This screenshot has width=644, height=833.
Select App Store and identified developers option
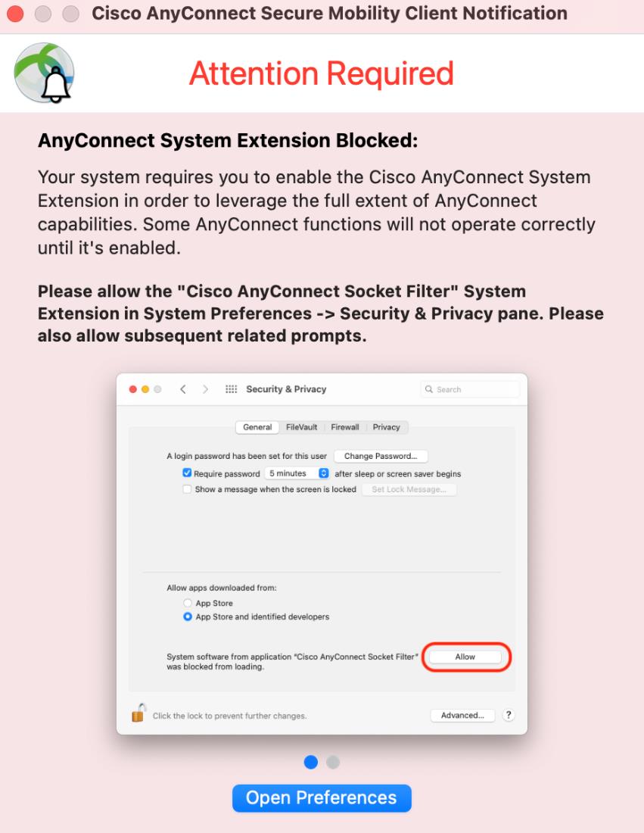187,617
